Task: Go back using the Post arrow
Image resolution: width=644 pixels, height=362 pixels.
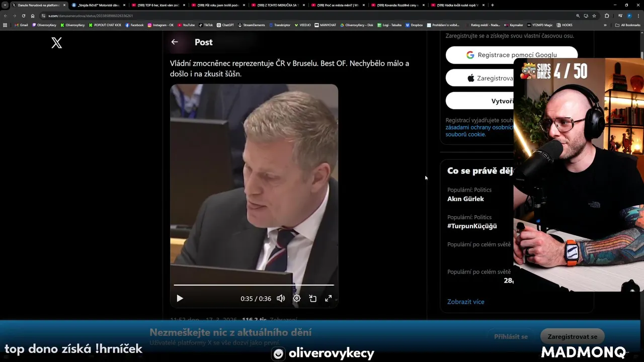Action: point(175,42)
